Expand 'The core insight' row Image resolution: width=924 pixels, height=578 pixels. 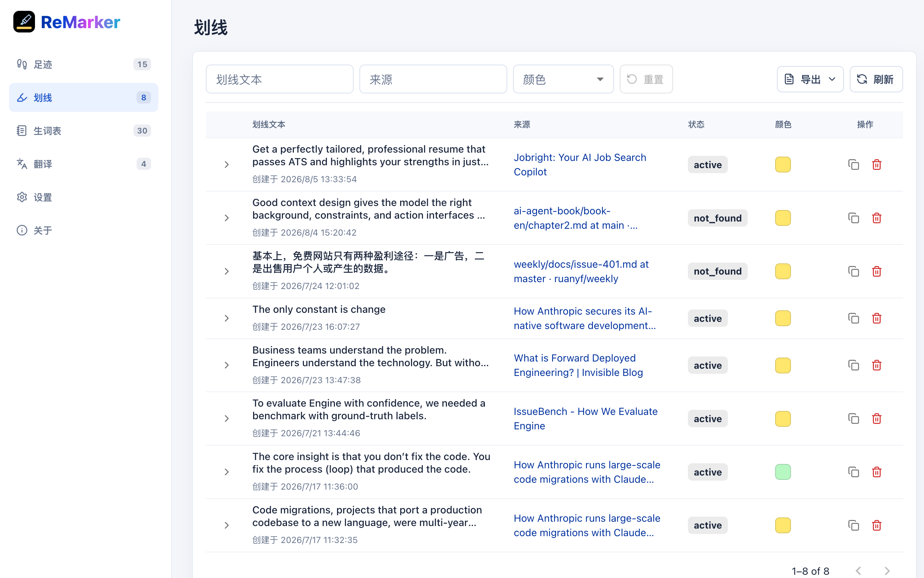pos(226,472)
